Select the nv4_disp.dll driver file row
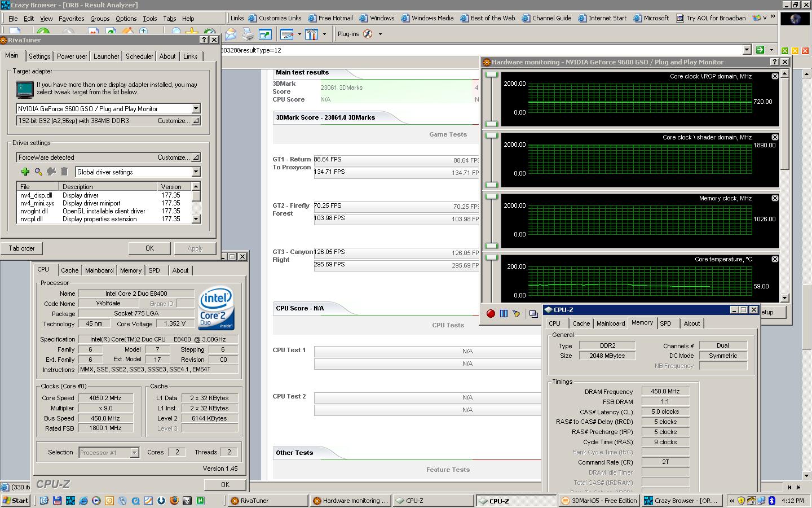Image resolution: width=812 pixels, height=508 pixels. (x=104, y=195)
